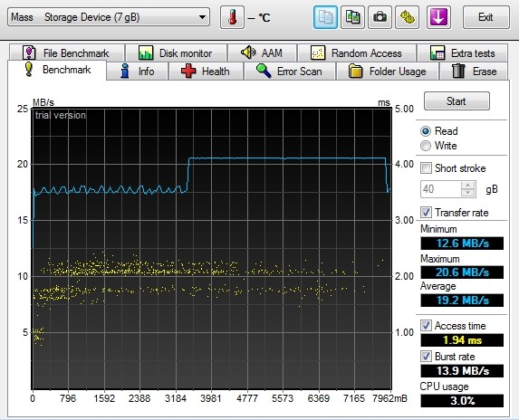Screen dimensions: 519x420
Task: Open options with the yellow wrench icon
Action: (407, 17)
